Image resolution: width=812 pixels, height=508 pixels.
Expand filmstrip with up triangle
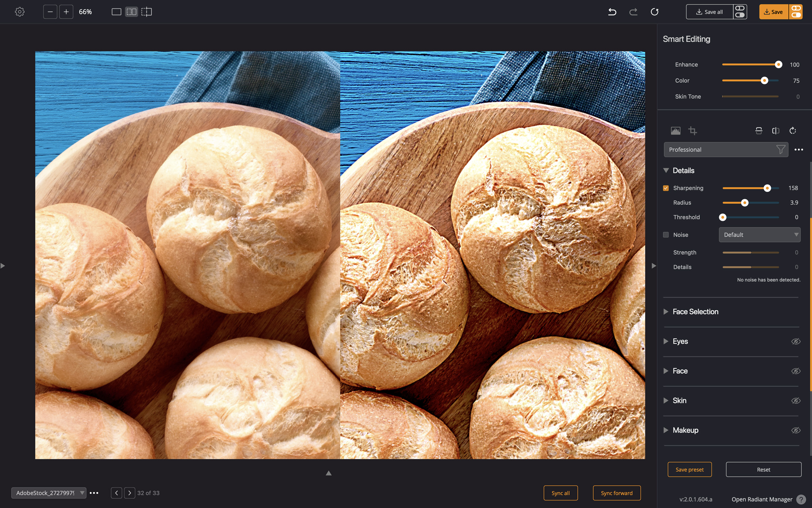329,473
